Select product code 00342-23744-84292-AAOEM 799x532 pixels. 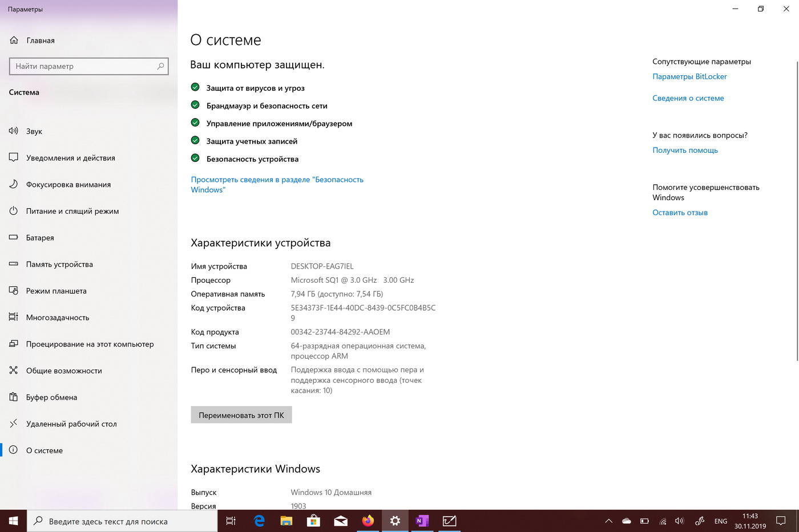coord(340,332)
